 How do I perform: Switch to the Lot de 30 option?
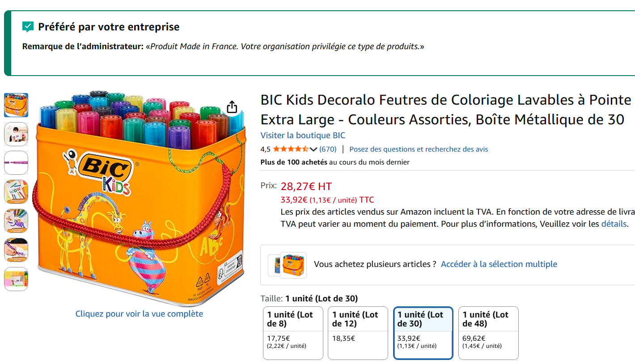point(423,333)
